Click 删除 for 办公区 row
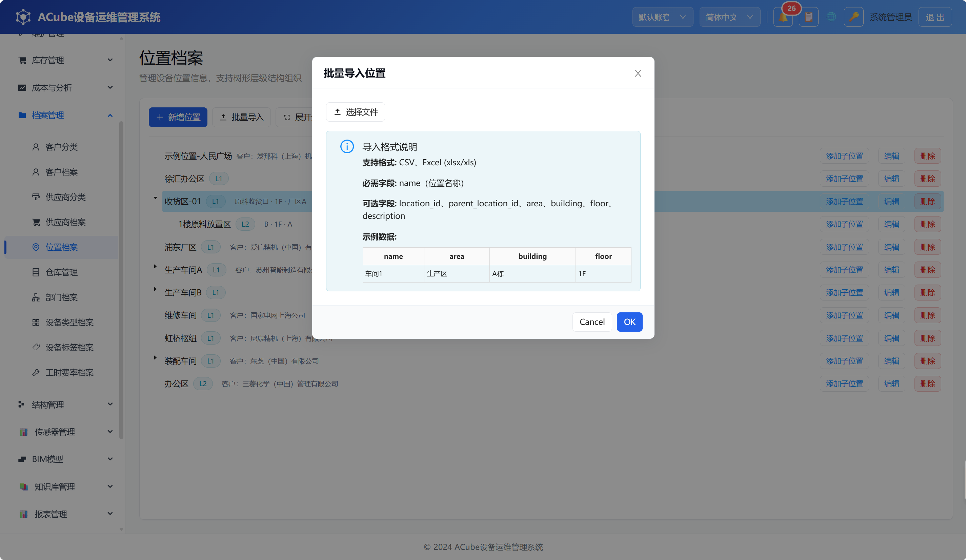Image resolution: width=966 pixels, height=560 pixels. coord(928,383)
